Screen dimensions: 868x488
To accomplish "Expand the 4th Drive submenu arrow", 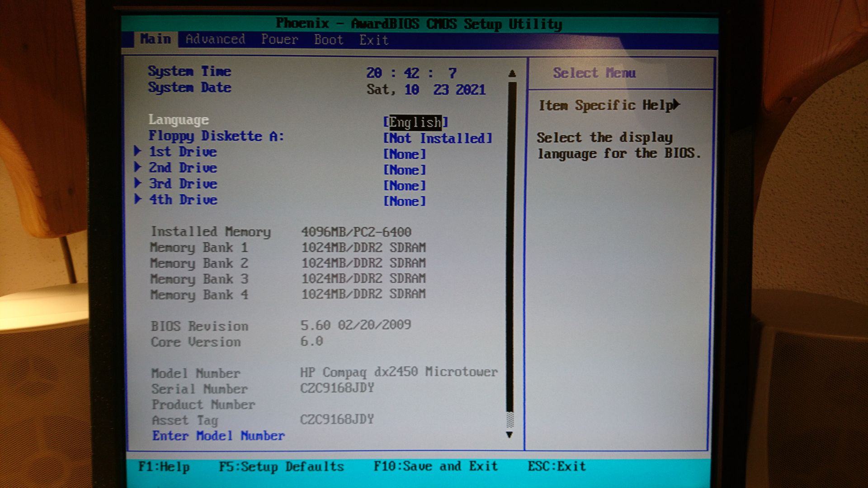I will click(138, 199).
